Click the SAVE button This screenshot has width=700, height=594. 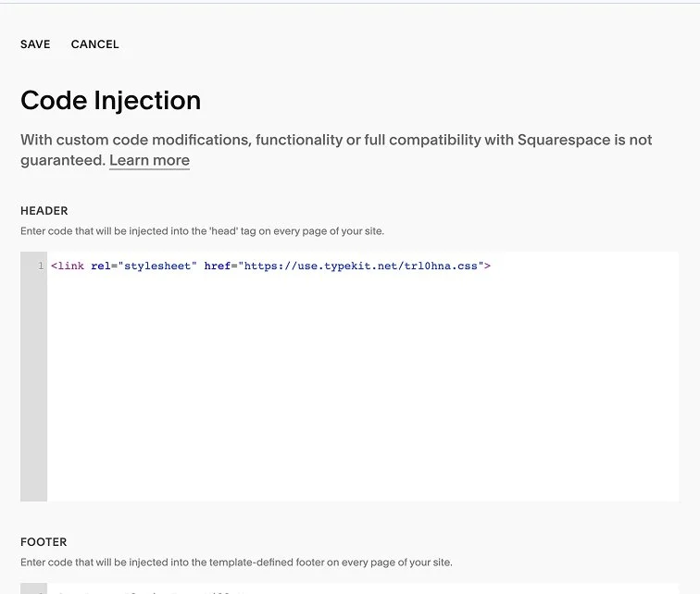click(35, 44)
